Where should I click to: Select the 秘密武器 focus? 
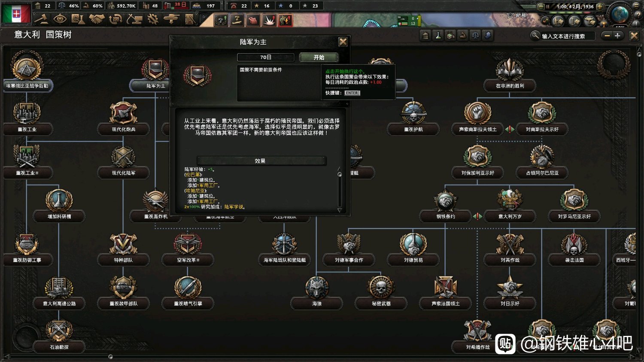381,292
